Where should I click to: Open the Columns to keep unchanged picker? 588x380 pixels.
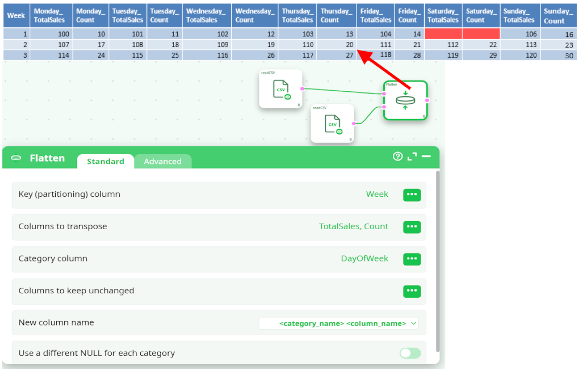(x=412, y=291)
